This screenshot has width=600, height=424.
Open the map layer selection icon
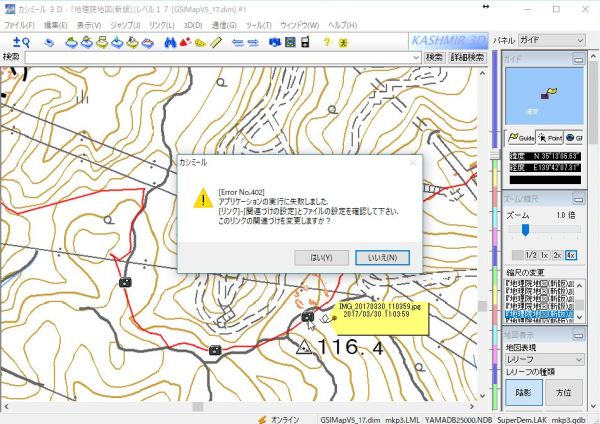(x=49, y=42)
